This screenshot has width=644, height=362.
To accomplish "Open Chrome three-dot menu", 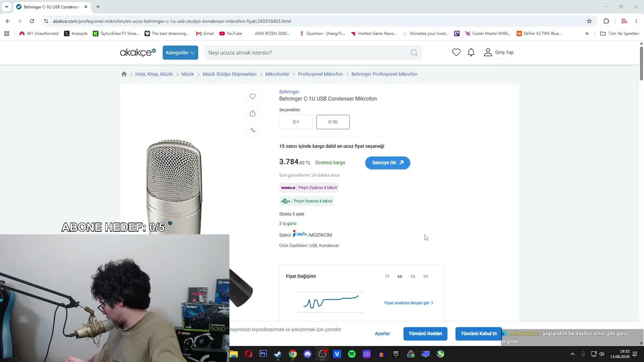I will [x=637, y=21].
